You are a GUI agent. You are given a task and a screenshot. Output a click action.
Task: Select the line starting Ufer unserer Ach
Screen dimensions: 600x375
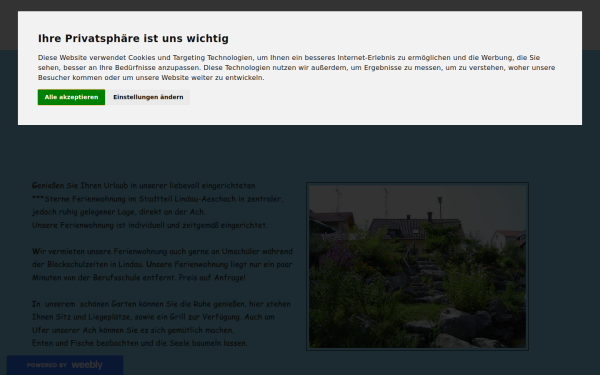pyautogui.click(x=133, y=330)
